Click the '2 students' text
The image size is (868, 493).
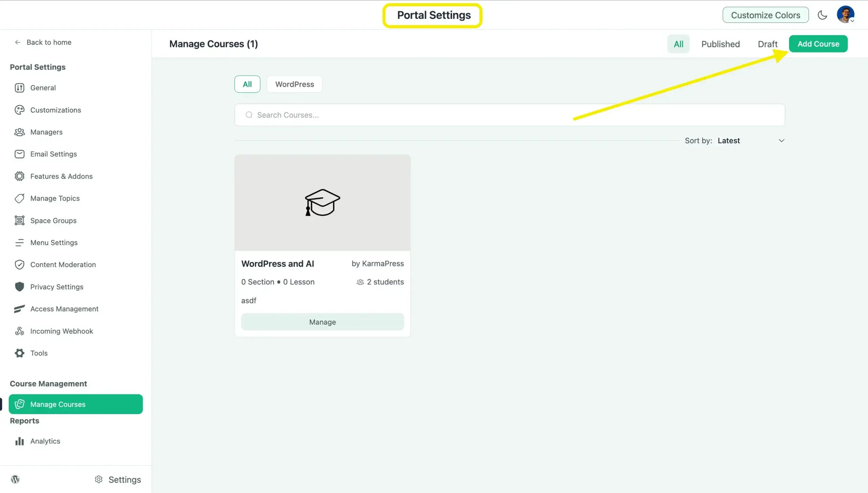point(386,282)
